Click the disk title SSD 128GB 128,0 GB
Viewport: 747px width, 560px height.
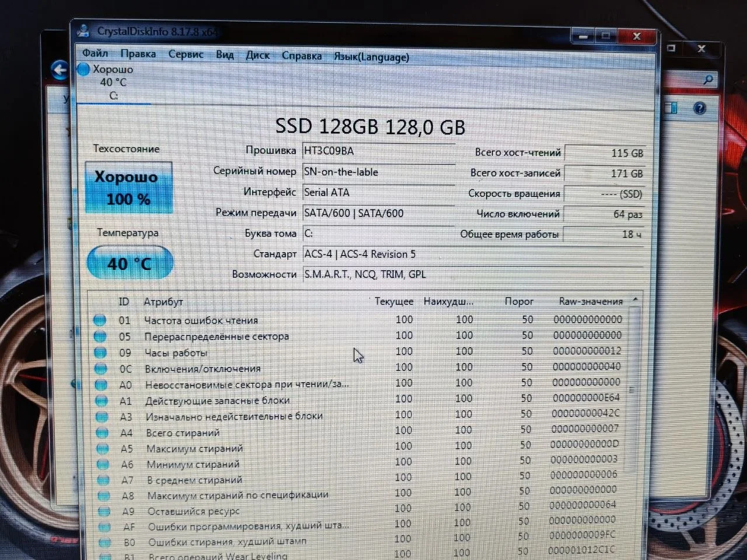370,127
